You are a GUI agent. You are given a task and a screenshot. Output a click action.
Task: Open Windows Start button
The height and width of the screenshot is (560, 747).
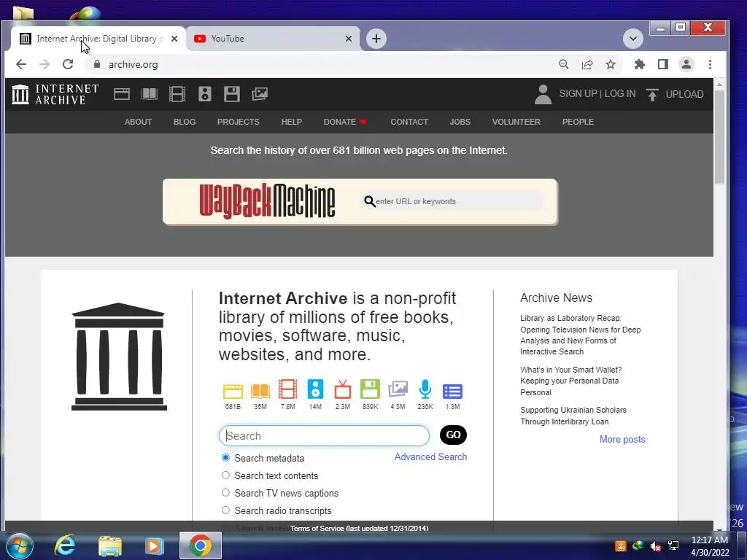coord(20,545)
